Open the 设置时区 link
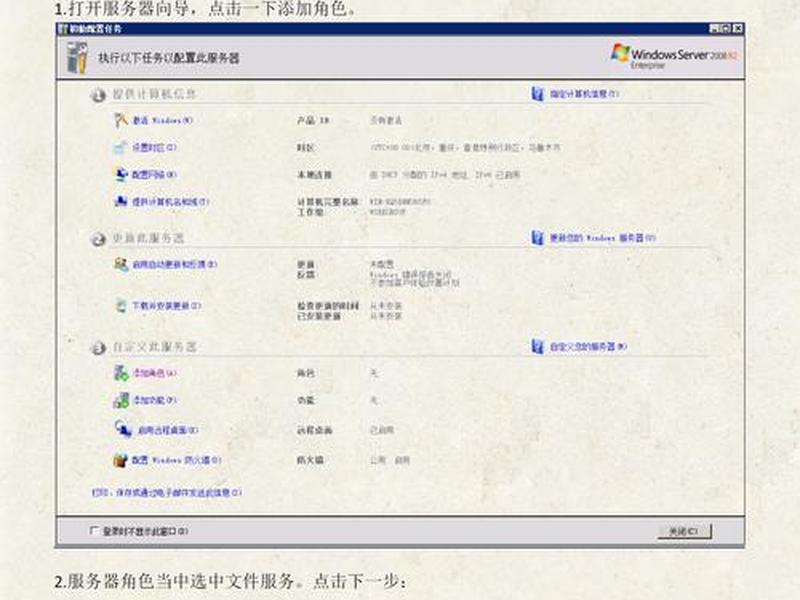This screenshot has height=600, width=800. 154,147
